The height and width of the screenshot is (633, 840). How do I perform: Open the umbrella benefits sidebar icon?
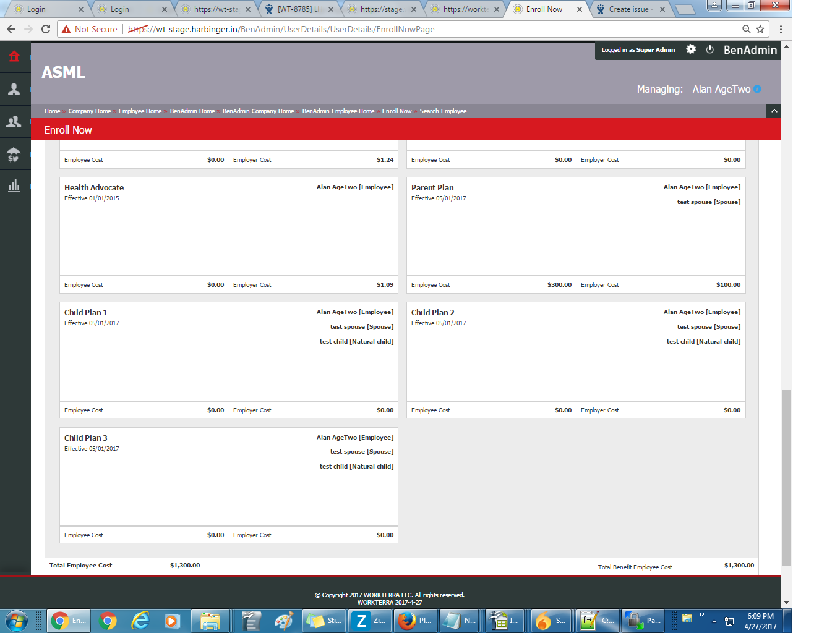pos(14,154)
